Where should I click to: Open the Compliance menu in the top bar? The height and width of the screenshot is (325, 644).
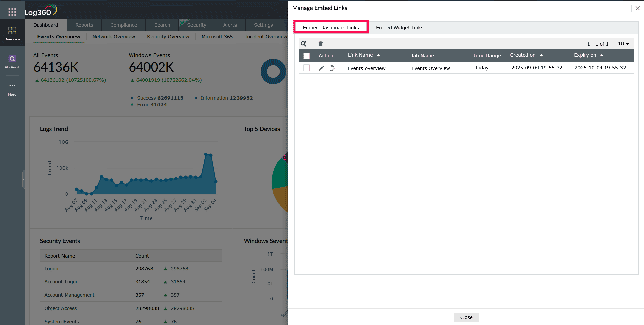(123, 25)
